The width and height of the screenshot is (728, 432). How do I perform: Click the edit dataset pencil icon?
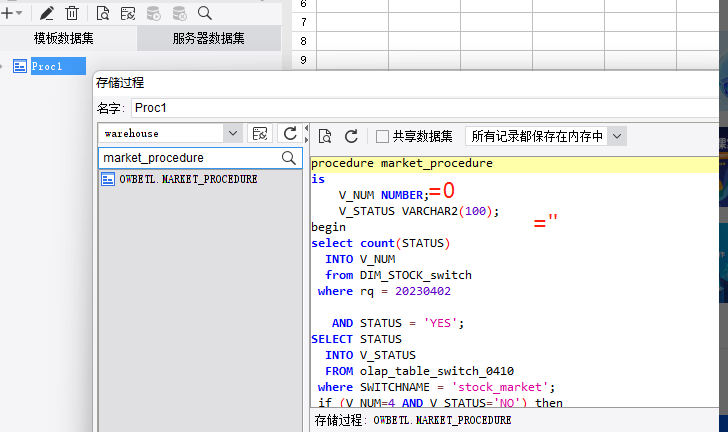pos(46,13)
